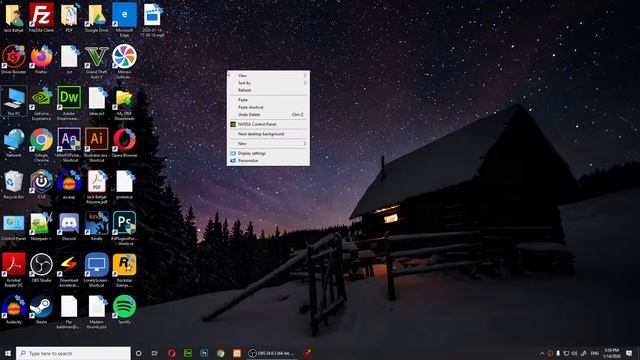Select the Illustrator shortcut icon
Screen dimensions: 640x360
(97, 145)
